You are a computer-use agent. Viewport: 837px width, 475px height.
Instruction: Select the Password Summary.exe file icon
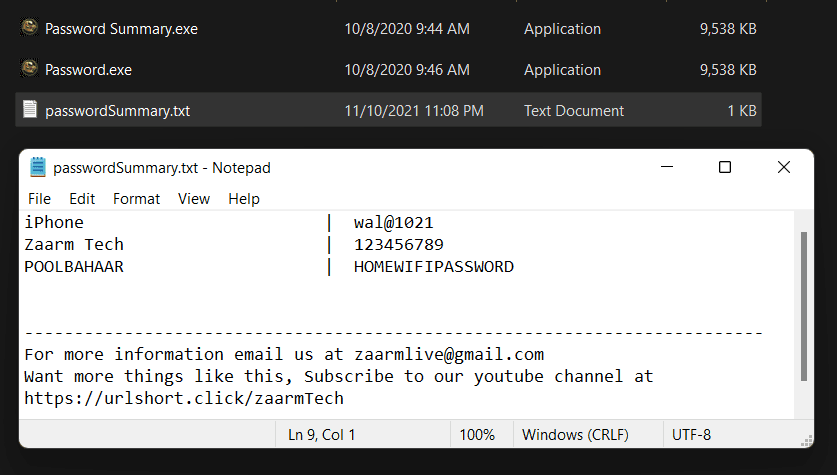coord(29,27)
